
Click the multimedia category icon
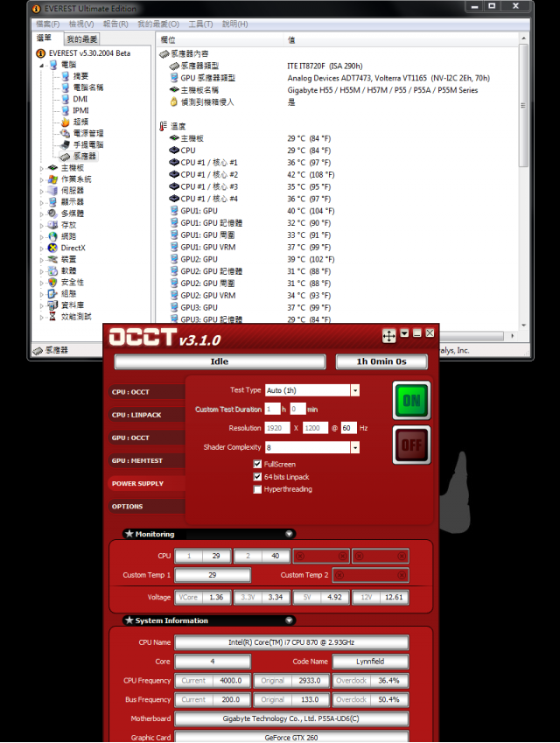pyautogui.click(x=53, y=214)
